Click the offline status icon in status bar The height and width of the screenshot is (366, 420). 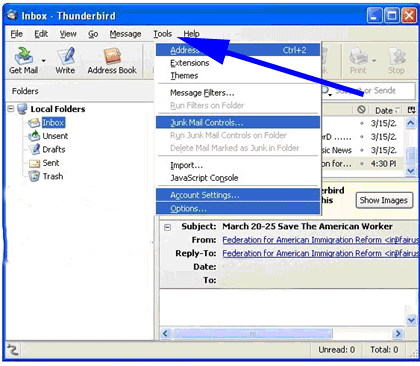(13, 350)
